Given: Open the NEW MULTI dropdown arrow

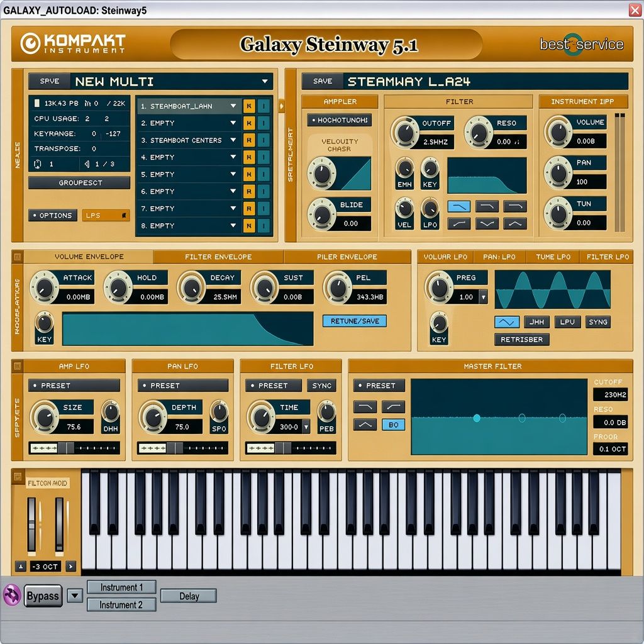Looking at the screenshot, I should pyautogui.click(x=265, y=81).
